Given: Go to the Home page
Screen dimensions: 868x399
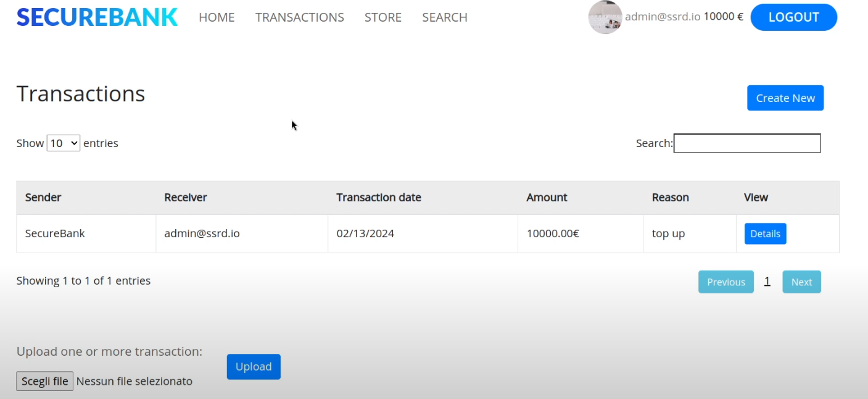Looking at the screenshot, I should (x=217, y=17).
